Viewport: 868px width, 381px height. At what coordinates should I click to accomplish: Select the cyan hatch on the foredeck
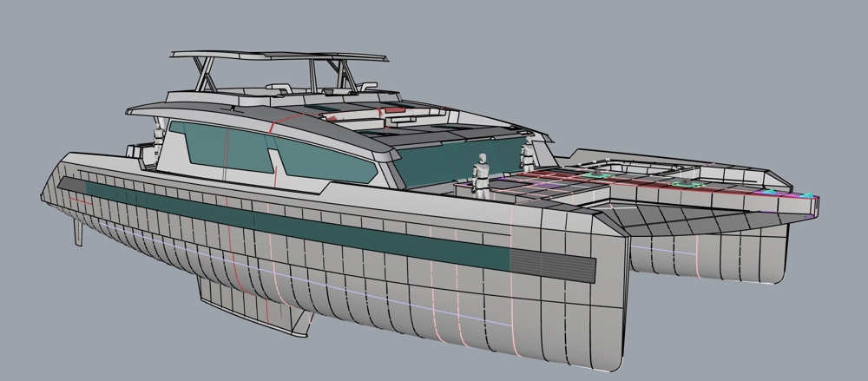593,175
